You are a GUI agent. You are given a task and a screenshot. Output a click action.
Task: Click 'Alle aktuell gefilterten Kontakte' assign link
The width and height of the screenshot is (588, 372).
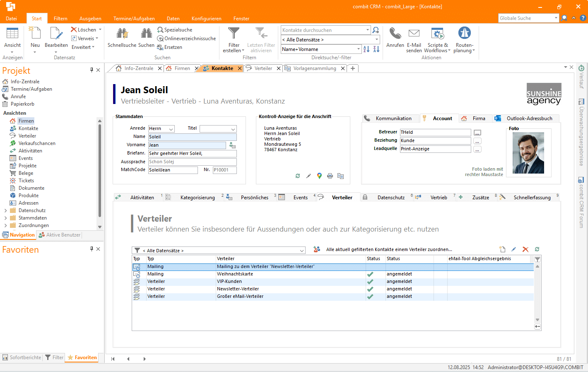tap(389, 249)
